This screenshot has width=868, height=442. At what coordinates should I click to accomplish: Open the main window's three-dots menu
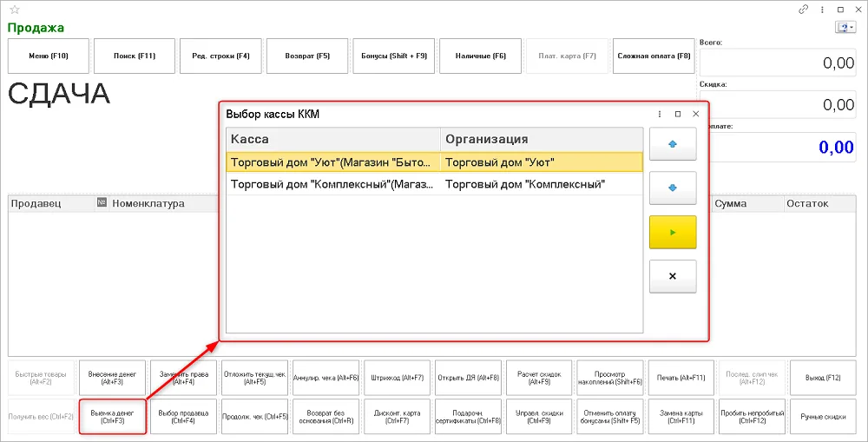click(x=822, y=10)
